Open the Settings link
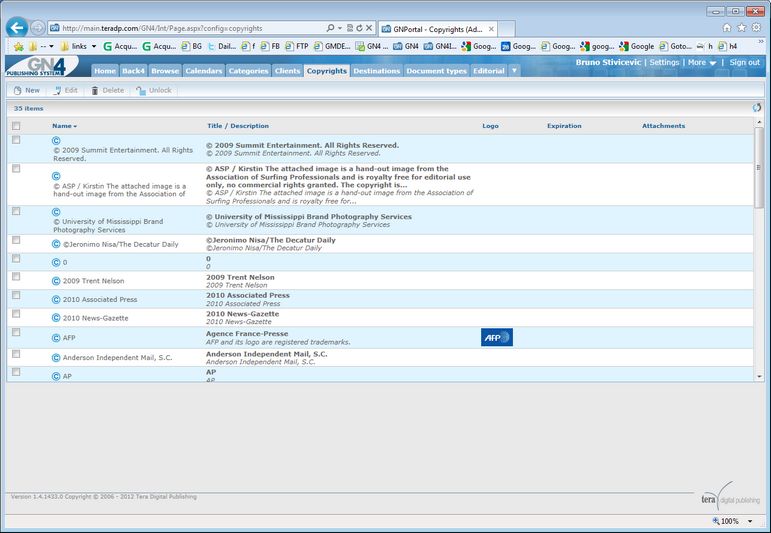Screen dimensions: 771x533 [664, 63]
